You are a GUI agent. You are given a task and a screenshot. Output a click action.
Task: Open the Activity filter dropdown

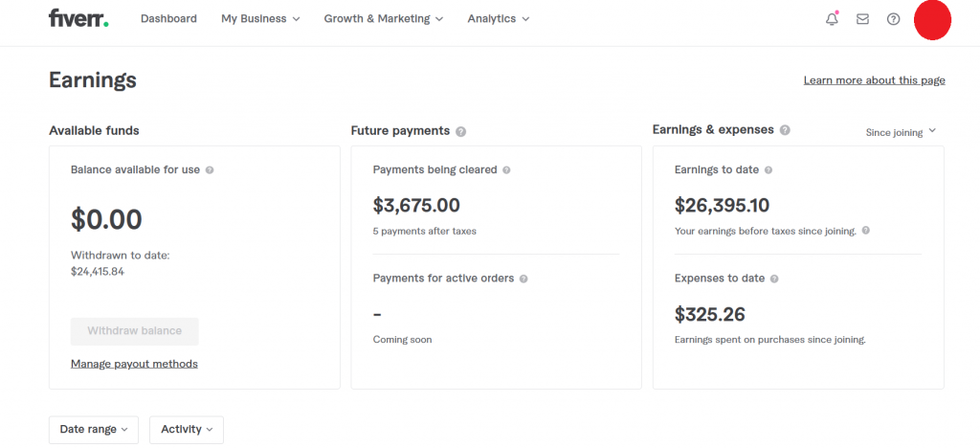(x=187, y=430)
